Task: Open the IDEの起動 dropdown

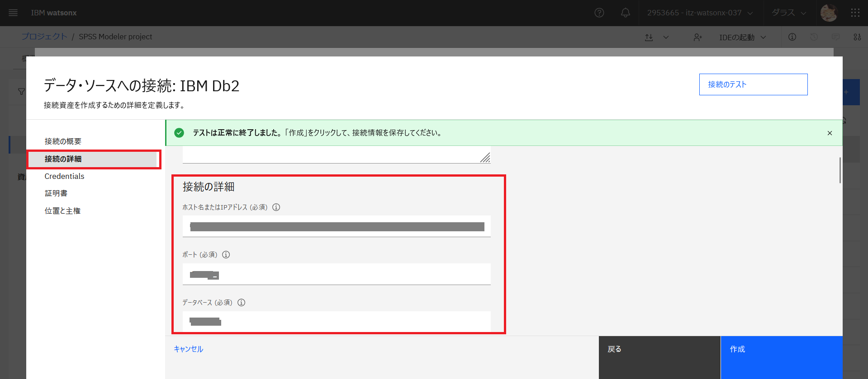Action: coord(743,37)
